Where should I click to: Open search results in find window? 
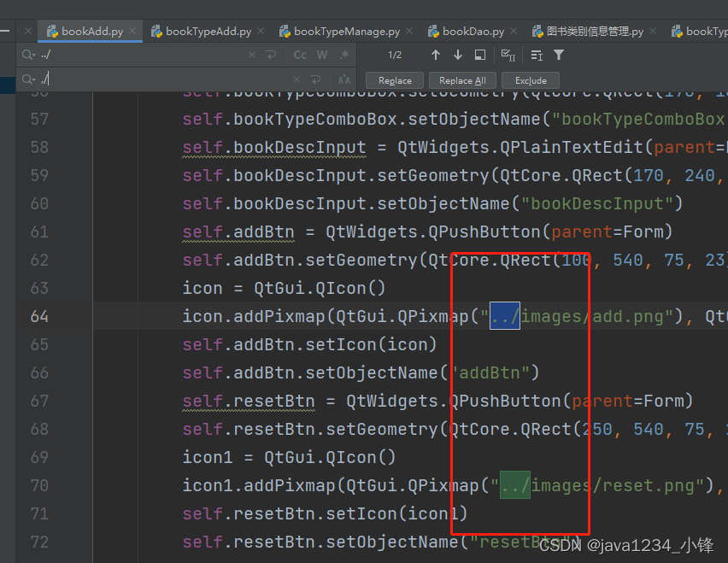click(x=537, y=56)
